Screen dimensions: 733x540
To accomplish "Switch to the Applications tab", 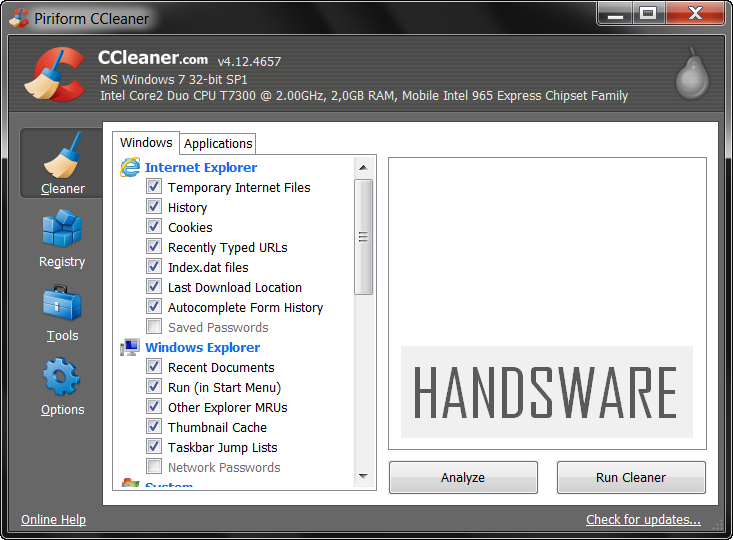I will pyautogui.click(x=218, y=144).
